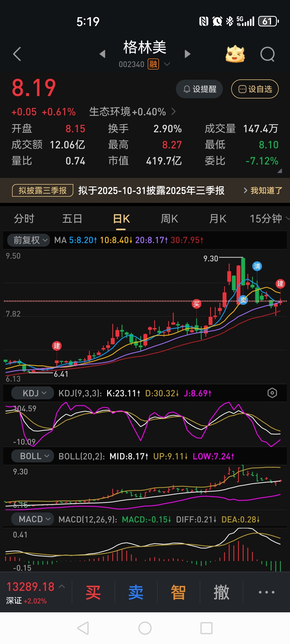The width and height of the screenshot is (290, 644).
Task: Tap 智 smart trading button
Action: 178,592
